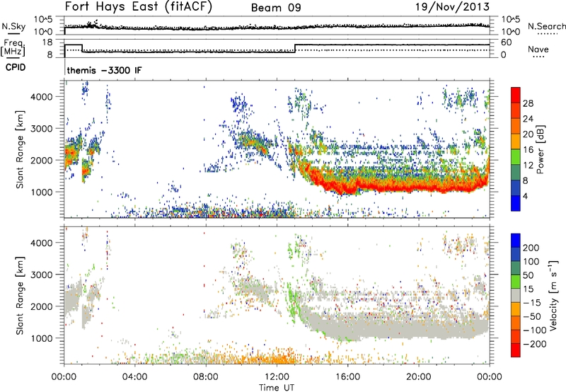This screenshot has width=566, height=392.
Task: Click the 'themis -3300 IF' CPID text
Action: 104,70
